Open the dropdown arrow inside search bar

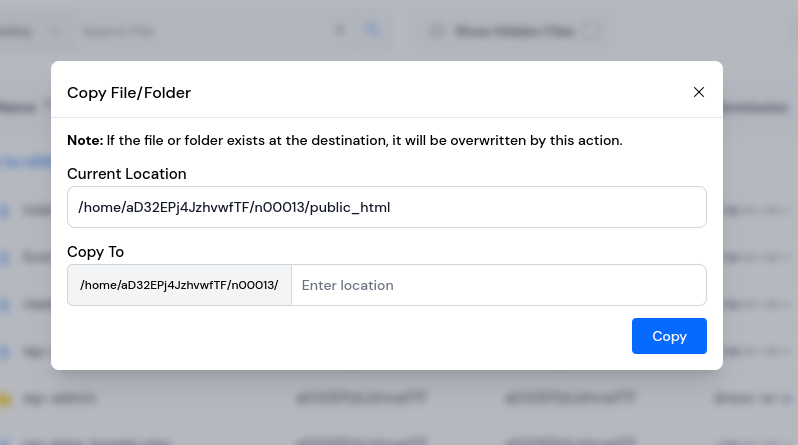(x=340, y=31)
